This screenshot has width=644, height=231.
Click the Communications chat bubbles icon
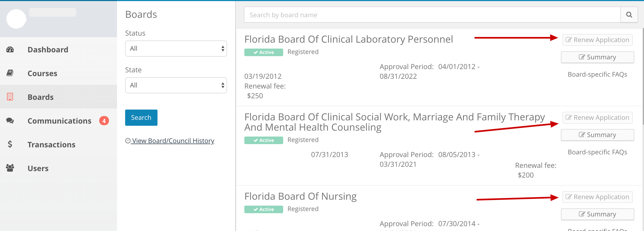[x=10, y=120]
